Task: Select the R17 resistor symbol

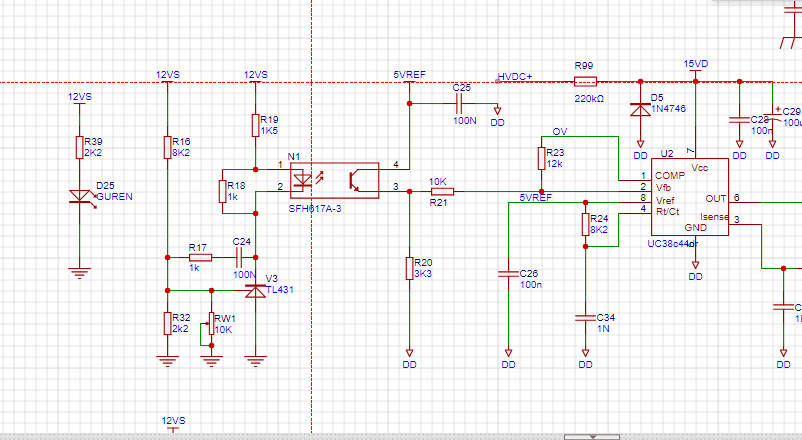Action: point(200,257)
